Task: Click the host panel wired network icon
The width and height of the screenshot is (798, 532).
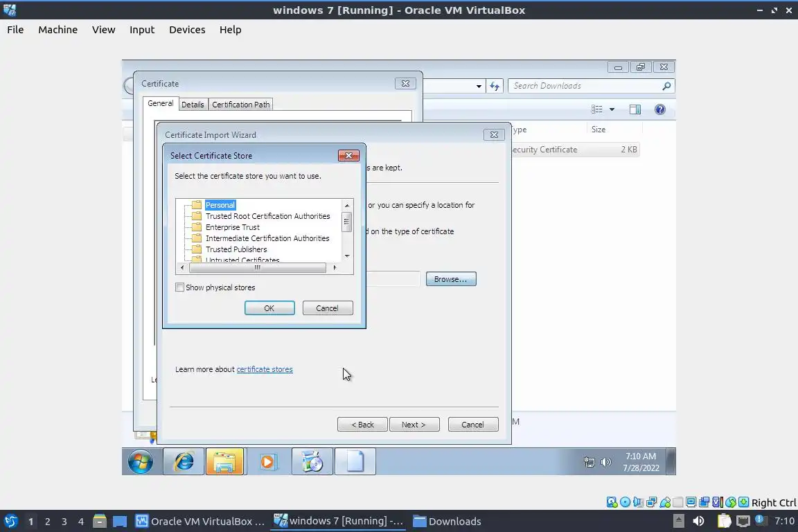Action: tap(743, 522)
